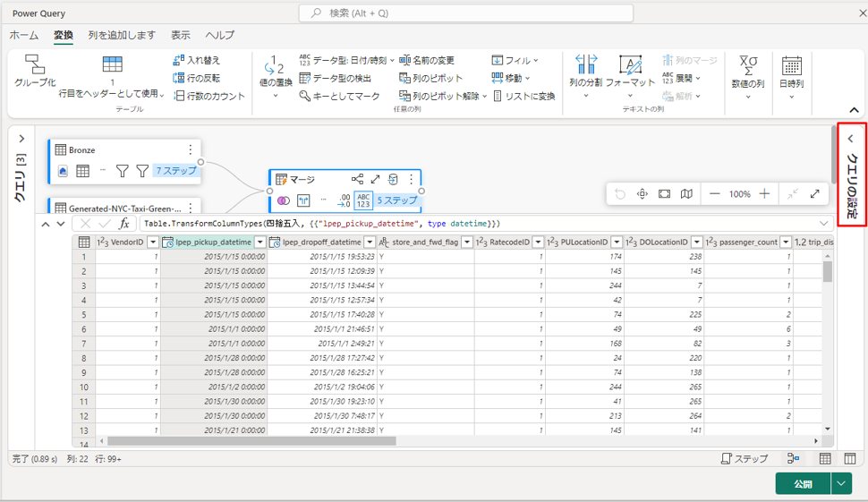Toggle the ステップ script view button
The width and height of the screenshot is (868, 502).
745,459
